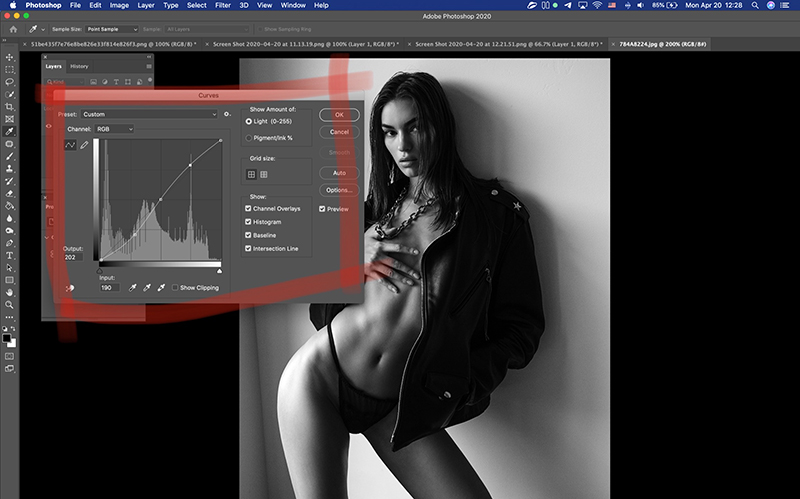Choose detailed grid size icon
Screen dimensions: 800x499
[x=264, y=174]
